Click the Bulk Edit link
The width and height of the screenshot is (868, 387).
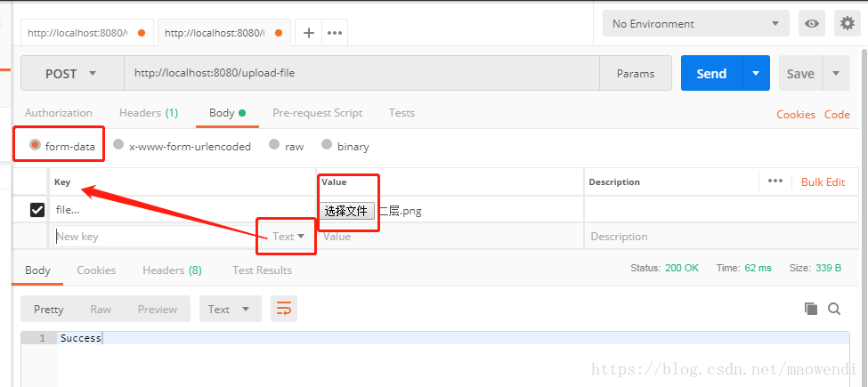click(x=823, y=181)
